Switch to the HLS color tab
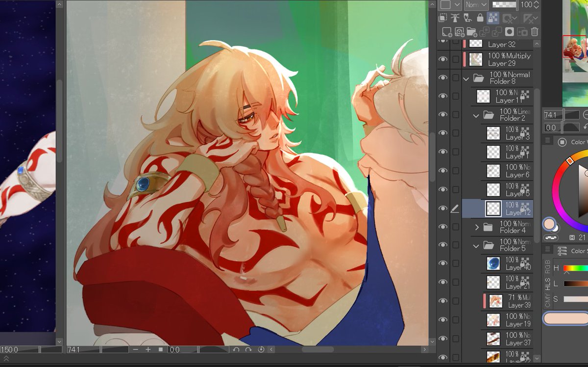Image resolution: width=588 pixels, height=367 pixels. coord(547,284)
